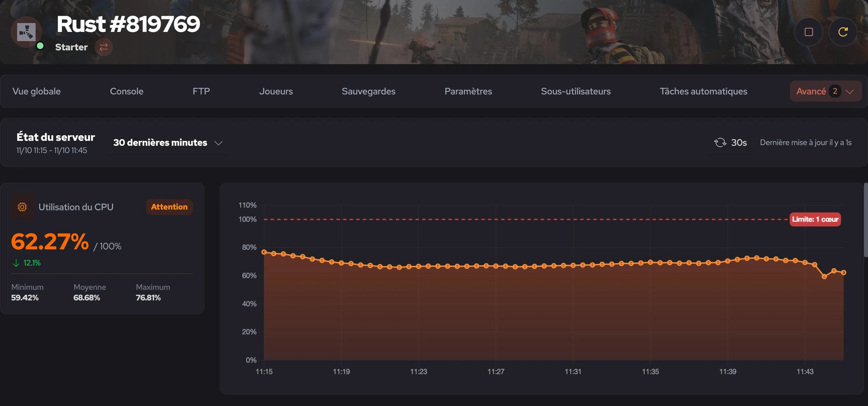Click the last data point on the CPU chart
Viewport: 868px width, 406px height.
click(x=844, y=272)
